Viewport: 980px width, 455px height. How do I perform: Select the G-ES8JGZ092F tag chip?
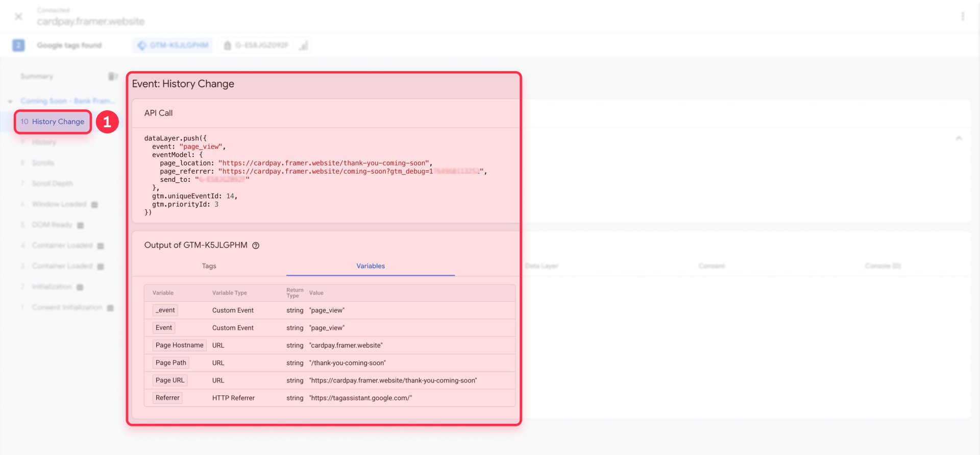256,45
